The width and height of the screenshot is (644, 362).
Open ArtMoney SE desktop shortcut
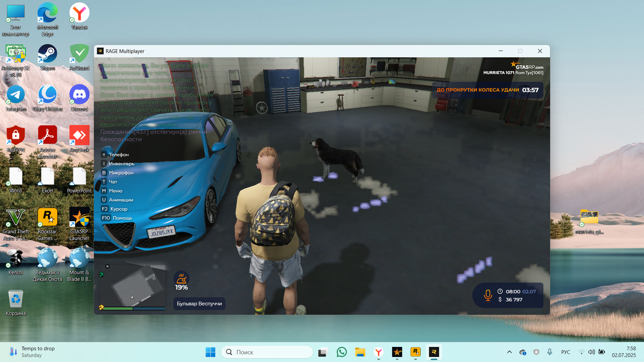pyautogui.click(x=16, y=60)
